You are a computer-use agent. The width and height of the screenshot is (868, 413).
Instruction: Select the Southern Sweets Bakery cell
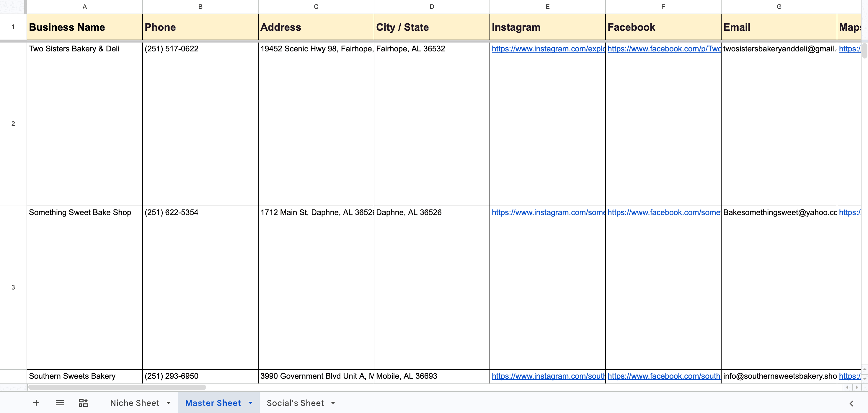click(x=84, y=376)
